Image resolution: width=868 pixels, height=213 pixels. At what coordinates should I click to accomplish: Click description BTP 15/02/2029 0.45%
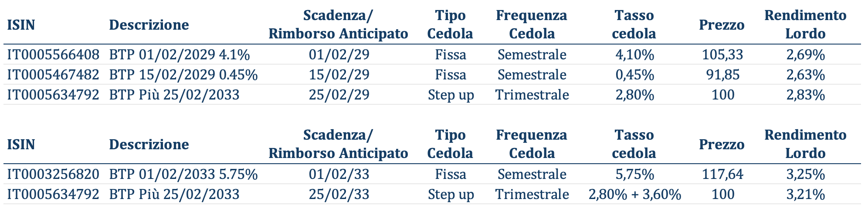tap(183, 75)
